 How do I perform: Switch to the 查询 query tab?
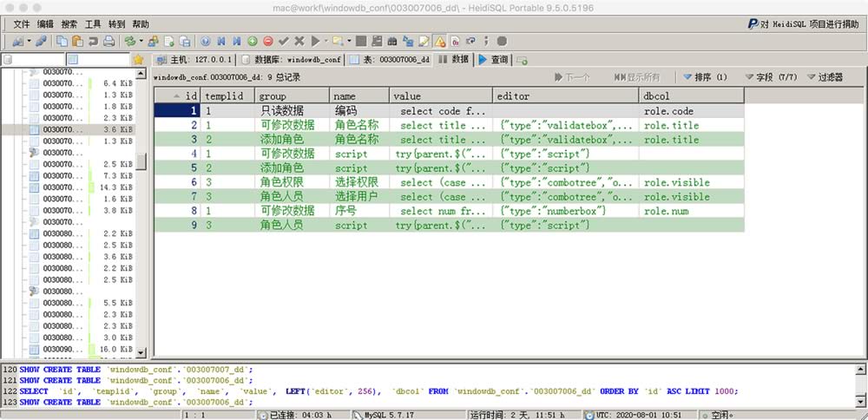[493, 60]
